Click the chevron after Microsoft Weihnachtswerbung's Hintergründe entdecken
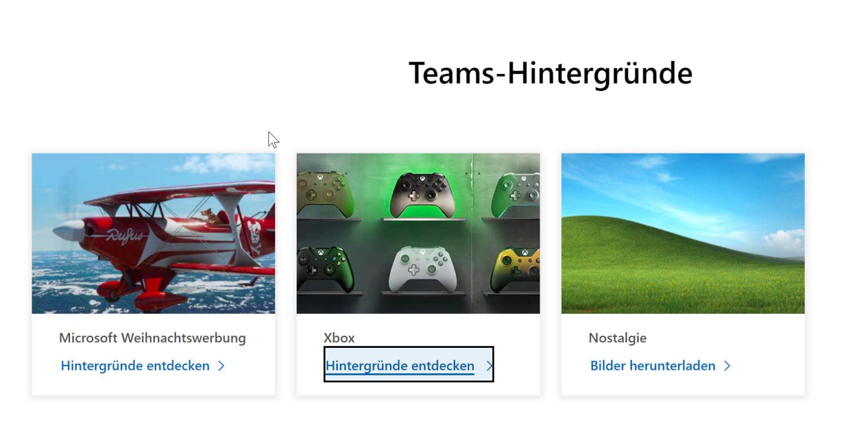Image resolution: width=868 pixels, height=446 pixels. click(x=222, y=366)
